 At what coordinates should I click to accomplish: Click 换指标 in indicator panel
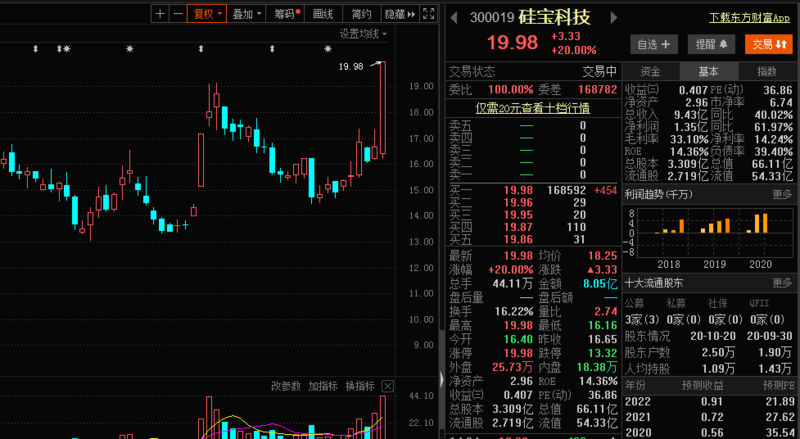coord(360,386)
